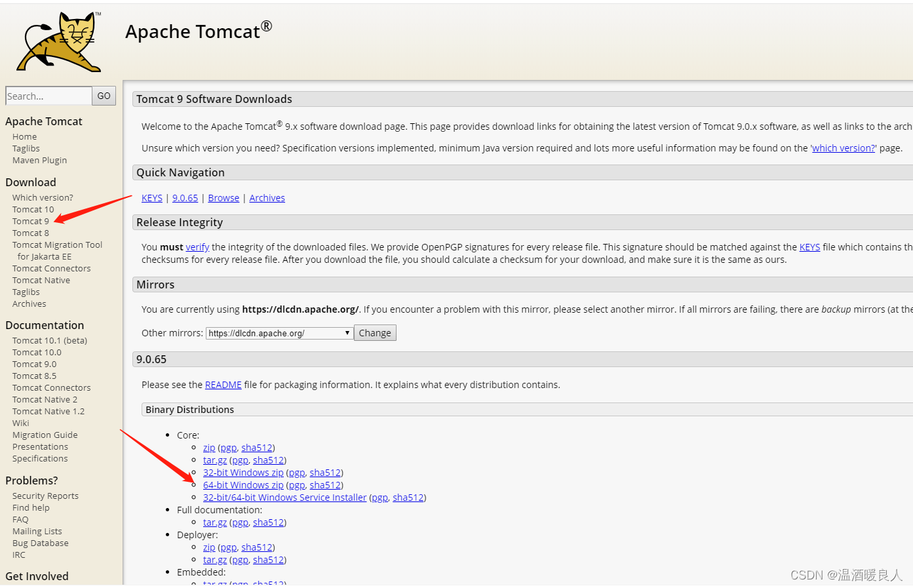Screen dimensions: 913x588
Task: Click the sha512 link for Windows Service Installer
Action: (x=408, y=498)
